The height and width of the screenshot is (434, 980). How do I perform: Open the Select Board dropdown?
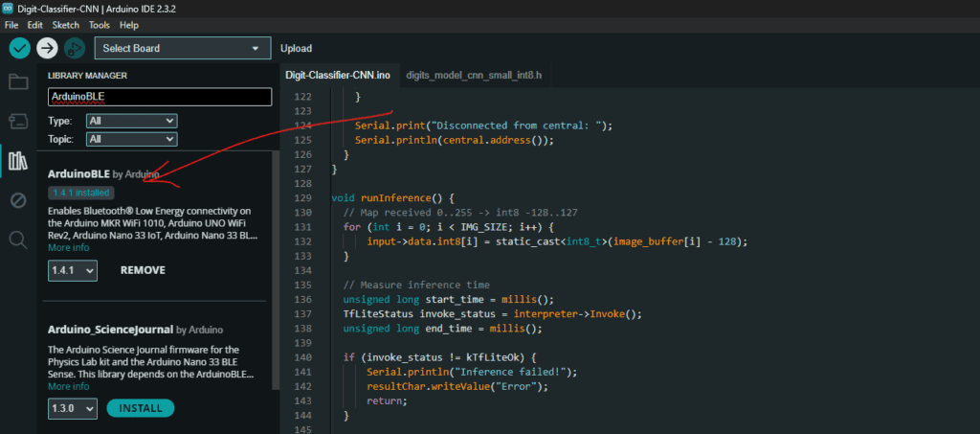(x=183, y=48)
